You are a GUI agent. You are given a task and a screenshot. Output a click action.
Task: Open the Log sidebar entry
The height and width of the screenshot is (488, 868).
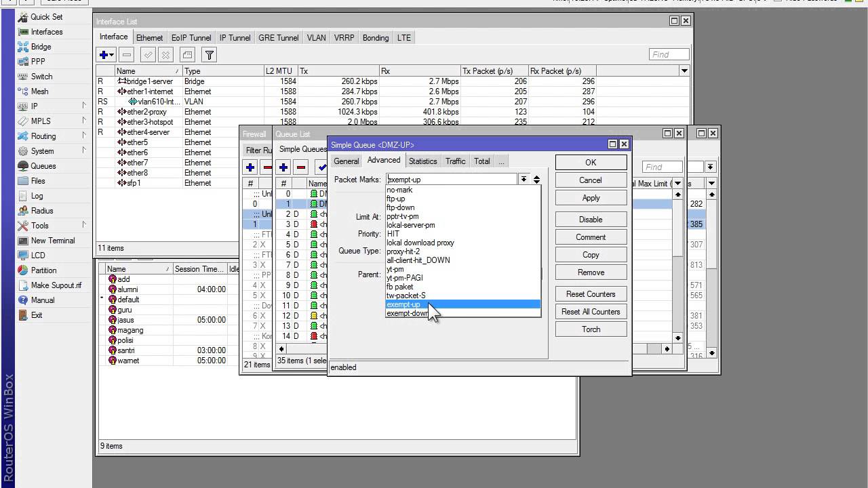37,196
